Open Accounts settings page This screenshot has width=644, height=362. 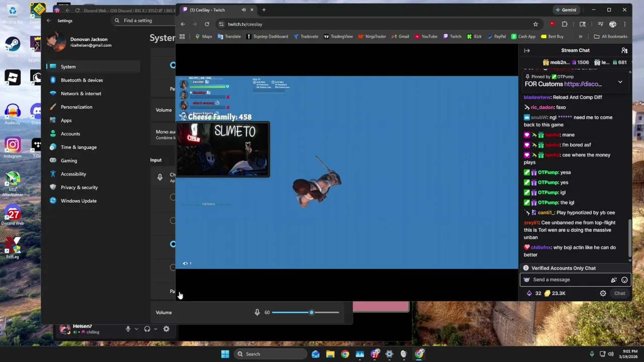[93, 134]
